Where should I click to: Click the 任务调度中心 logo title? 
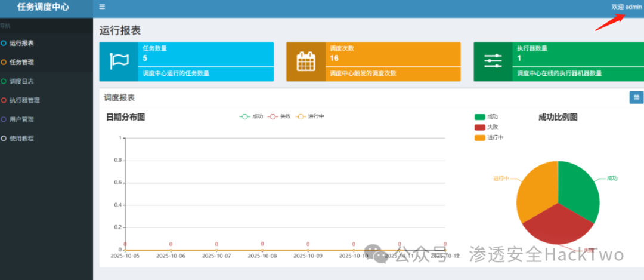pos(43,7)
